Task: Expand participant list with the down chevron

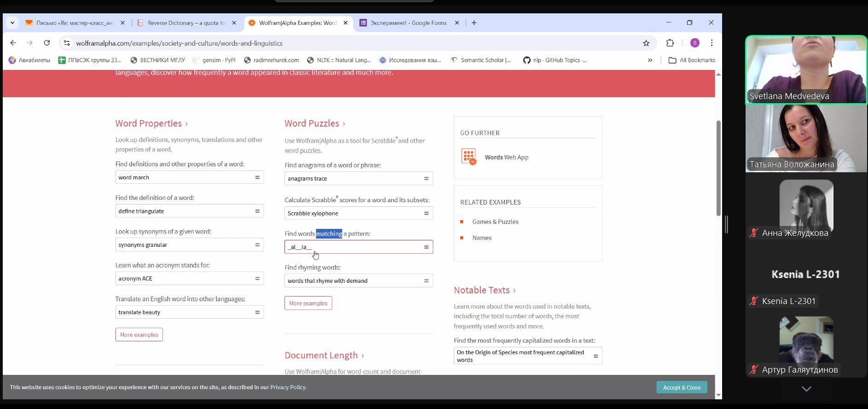Action: pyautogui.click(x=806, y=389)
